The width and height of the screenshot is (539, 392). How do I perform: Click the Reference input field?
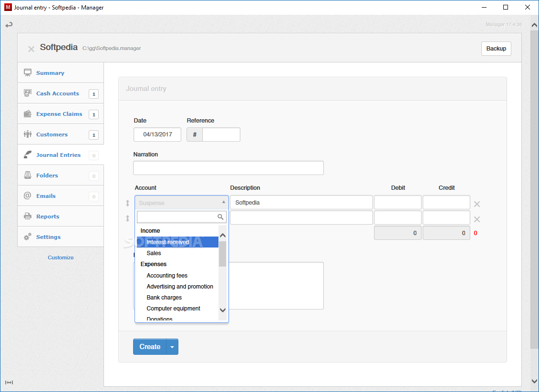click(221, 134)
